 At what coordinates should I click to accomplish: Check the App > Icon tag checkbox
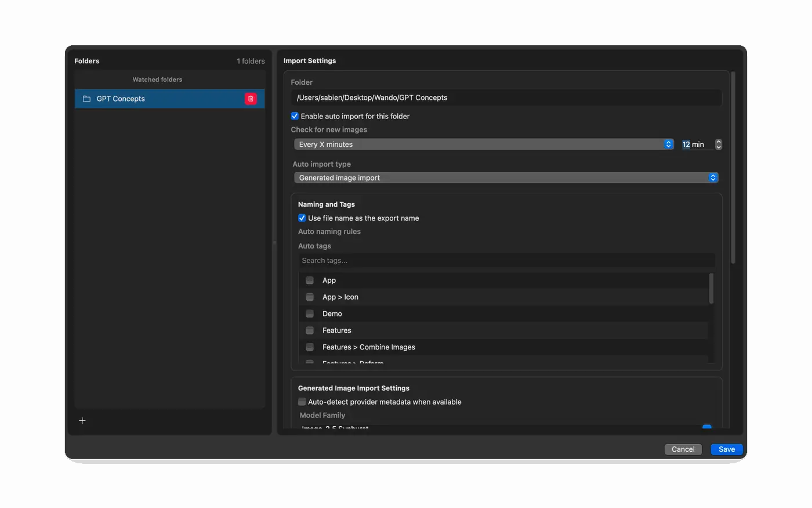(310, 297)
